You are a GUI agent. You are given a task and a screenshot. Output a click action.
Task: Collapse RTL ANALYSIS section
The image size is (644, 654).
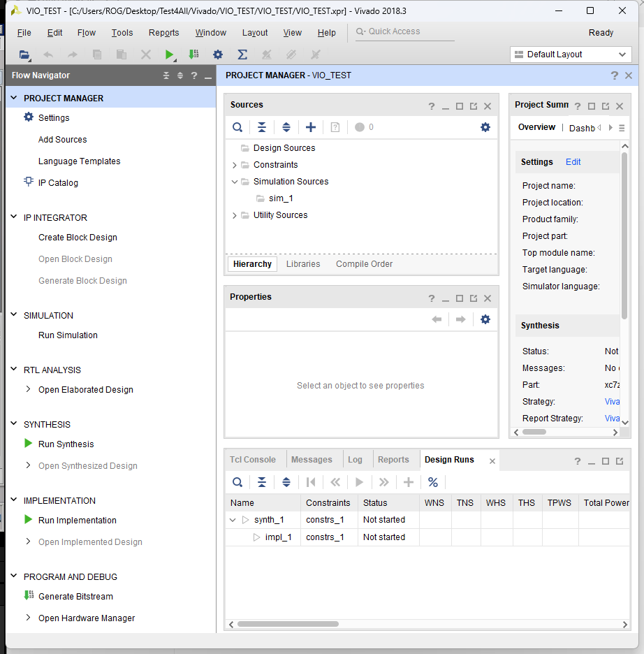[x=14, y=369]
